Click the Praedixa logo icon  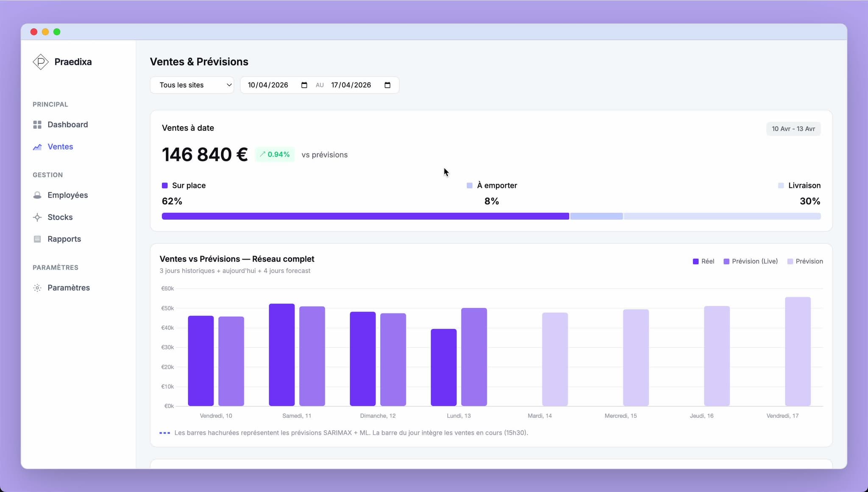click(x=41, y=62)
